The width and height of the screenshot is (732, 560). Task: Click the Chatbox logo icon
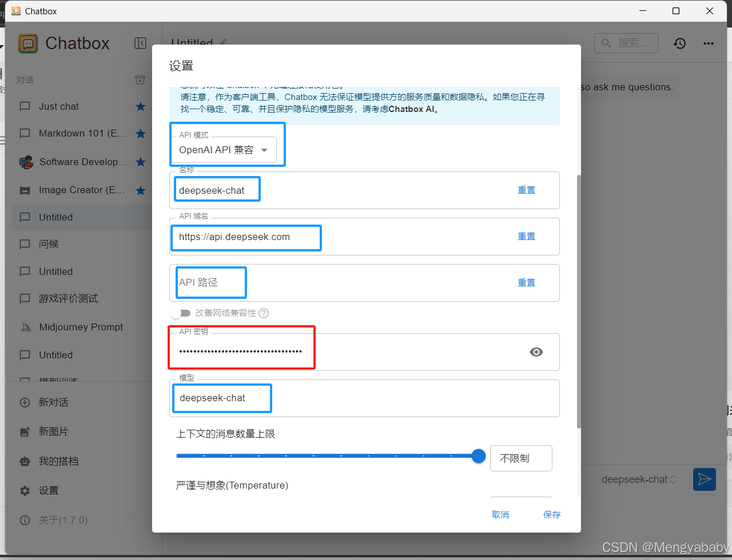click(28, 43)
